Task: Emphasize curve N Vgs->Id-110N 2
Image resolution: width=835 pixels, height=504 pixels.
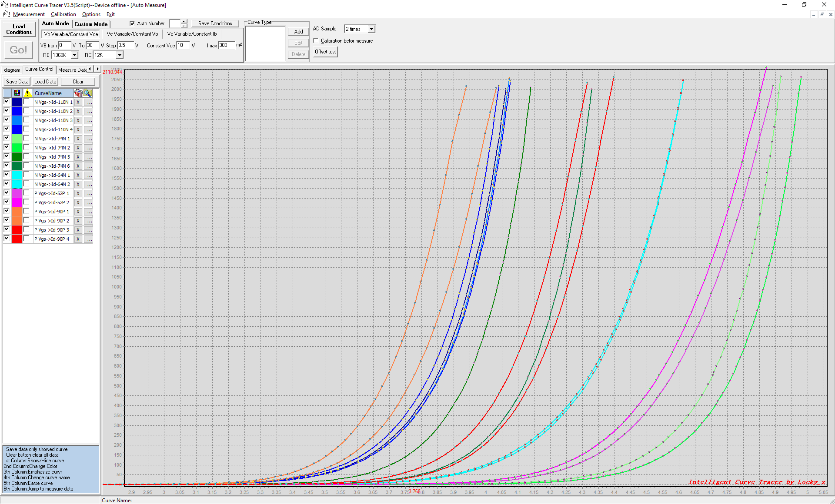Action: click(x=27, y=111)
